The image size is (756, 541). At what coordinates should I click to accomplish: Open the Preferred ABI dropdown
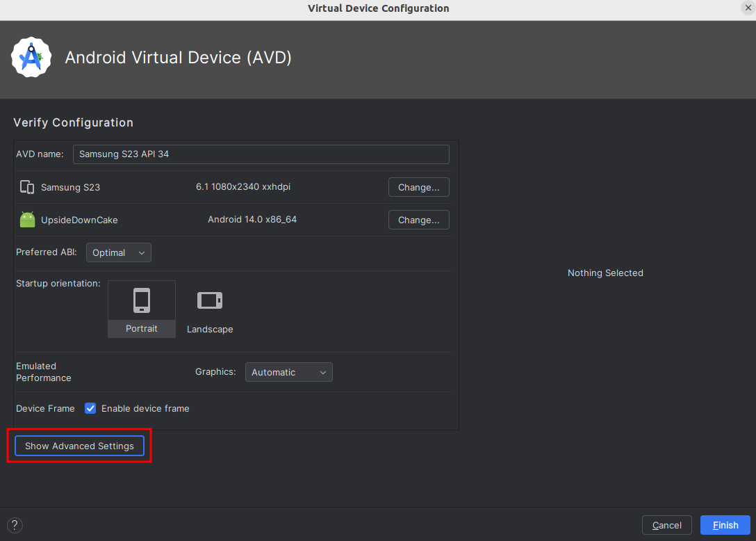(x=119, y=252)
